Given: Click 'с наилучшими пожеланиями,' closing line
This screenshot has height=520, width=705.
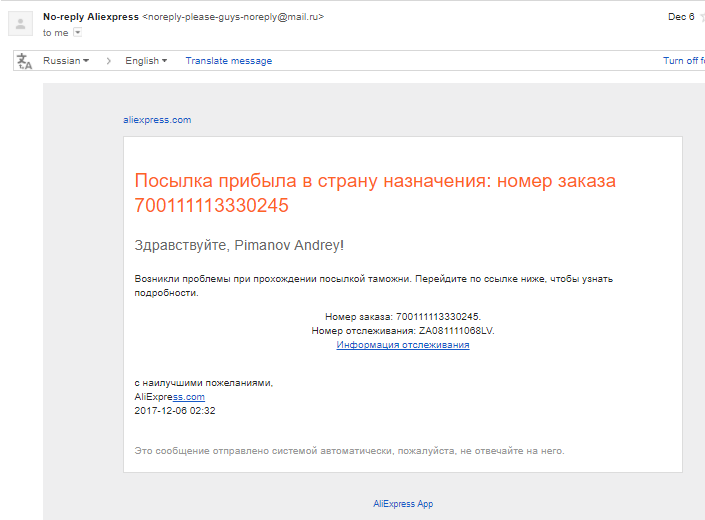Looking at the screenshot, I should pyautogui.click(x=204, y=383).
